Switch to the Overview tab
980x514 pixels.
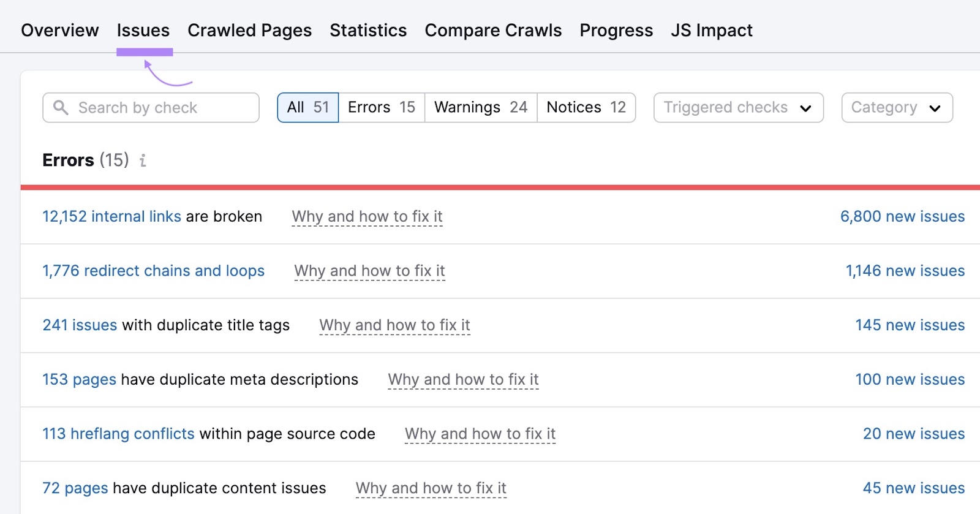pos(59,30)
